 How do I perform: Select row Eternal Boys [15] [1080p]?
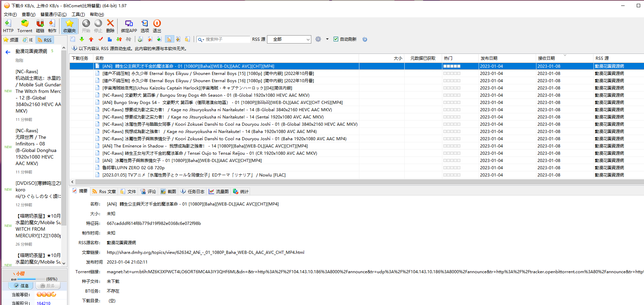point(356,73)
